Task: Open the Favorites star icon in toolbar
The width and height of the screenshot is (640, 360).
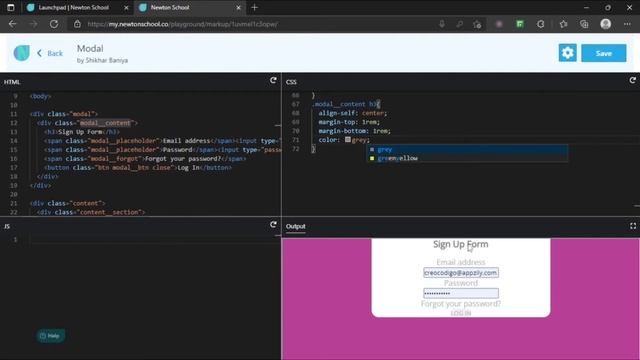Action: tap(564, 24)
